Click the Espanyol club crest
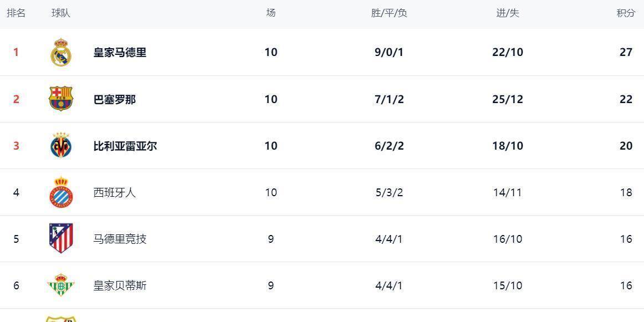The width and height of the screenshot is (644, 322). pos(61,192)
